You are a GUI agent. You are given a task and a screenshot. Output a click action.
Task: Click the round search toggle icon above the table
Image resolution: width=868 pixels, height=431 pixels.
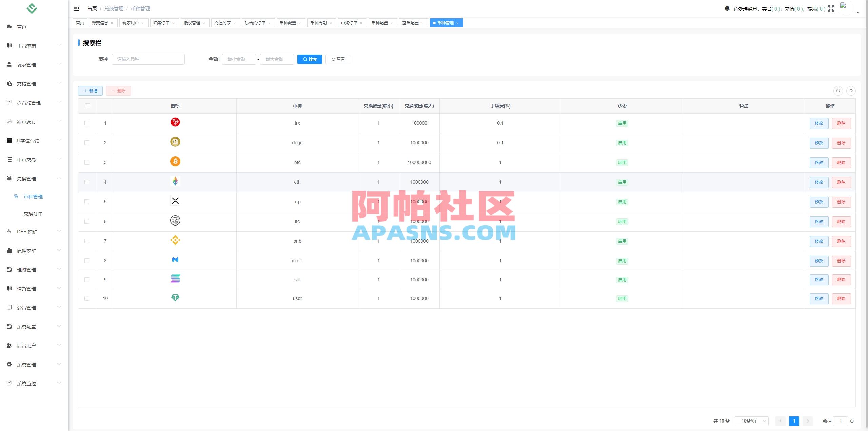pyautogui.click(x=838, y=91)
